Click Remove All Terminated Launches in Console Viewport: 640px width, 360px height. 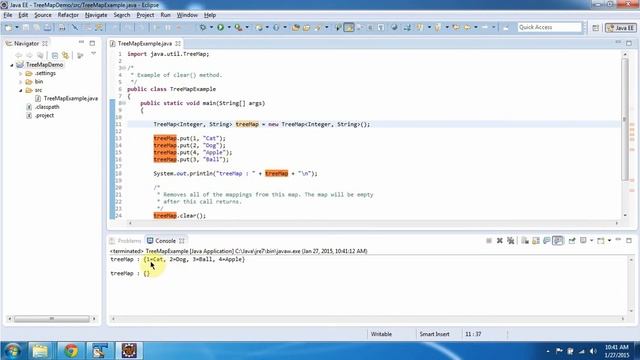click(510, 241)
